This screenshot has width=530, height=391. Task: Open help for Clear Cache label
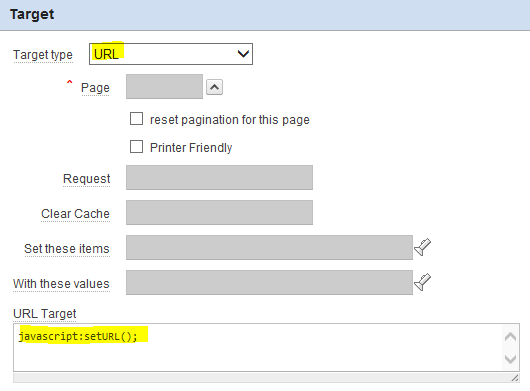pos(75,214)
